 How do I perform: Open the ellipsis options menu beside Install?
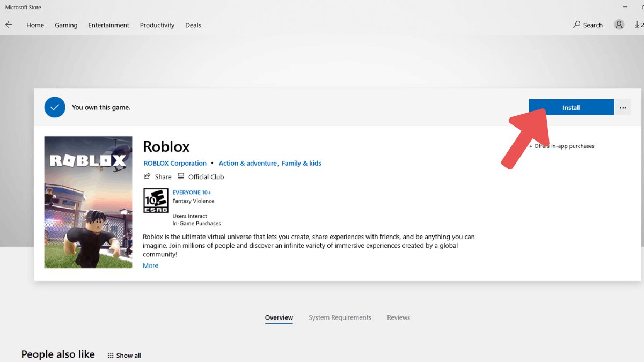pyautogui.click(x=623, y=107)
